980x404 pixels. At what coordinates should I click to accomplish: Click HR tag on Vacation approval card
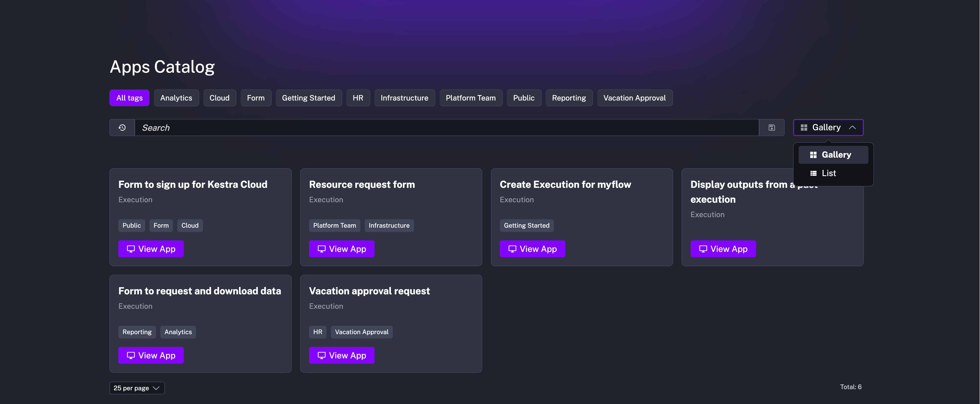(x=318, y=332)
